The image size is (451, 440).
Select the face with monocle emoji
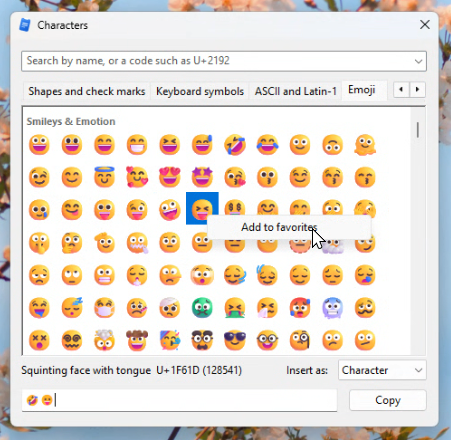[300, 340]
